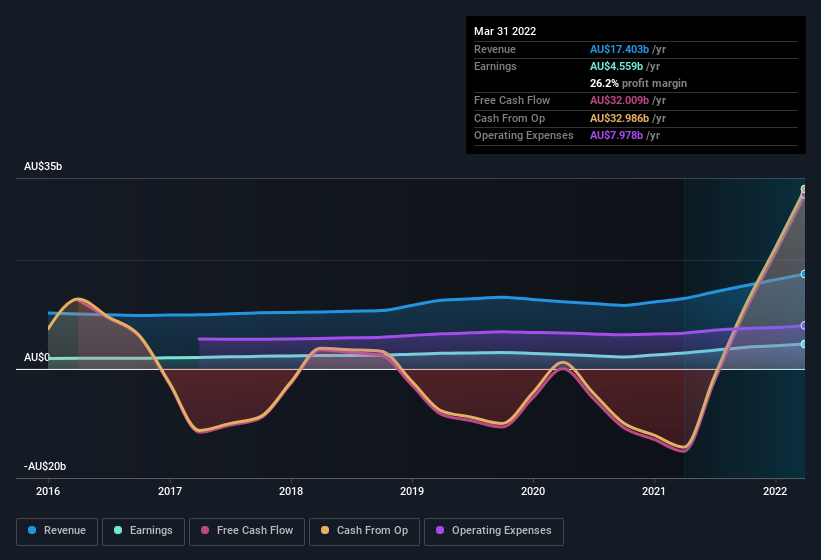Select the Earnings endpoint marker on chart
The height and width of the screenshot is (560, 821).
point(804,344)
